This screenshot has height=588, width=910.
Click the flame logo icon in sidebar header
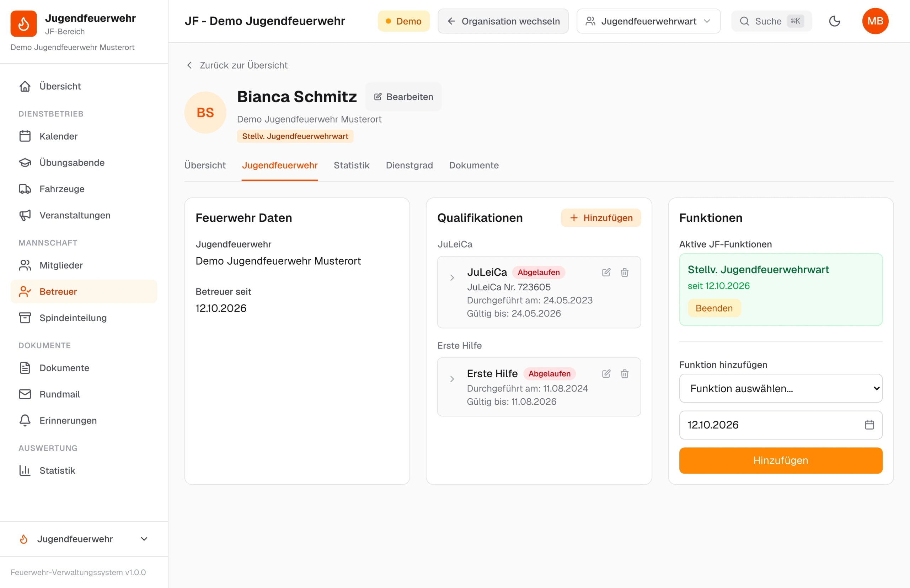pos(24,24)
